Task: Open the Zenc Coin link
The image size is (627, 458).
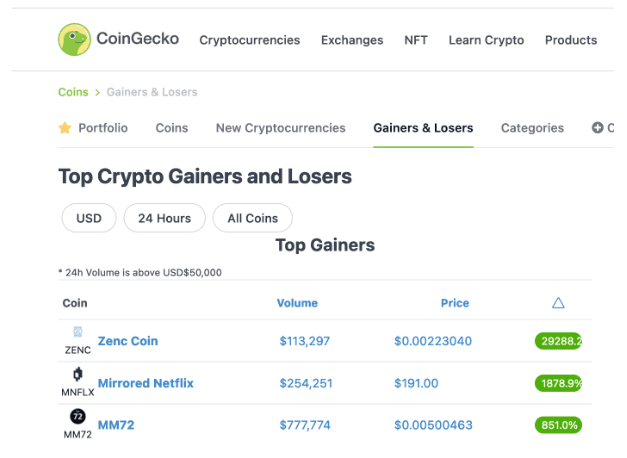Action: pos(128,341)
